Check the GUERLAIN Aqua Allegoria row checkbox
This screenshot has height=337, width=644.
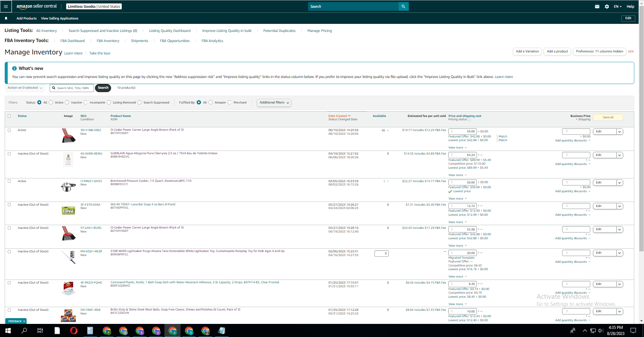pyautogui.click(x=9, y=154)
